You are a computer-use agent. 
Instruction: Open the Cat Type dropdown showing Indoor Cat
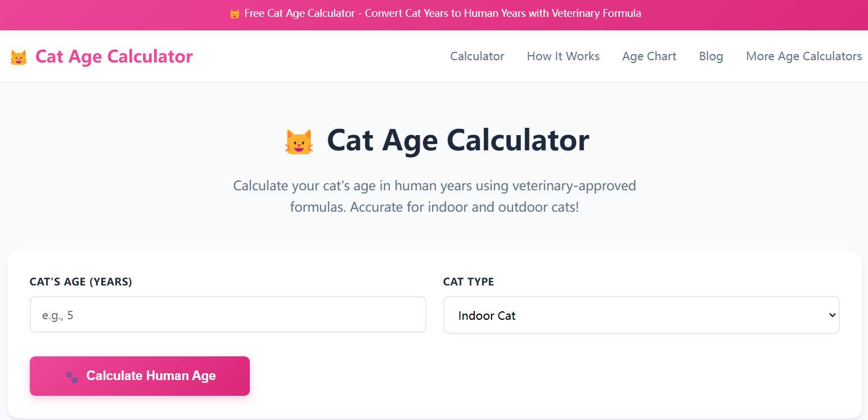(x=630, y=315)
